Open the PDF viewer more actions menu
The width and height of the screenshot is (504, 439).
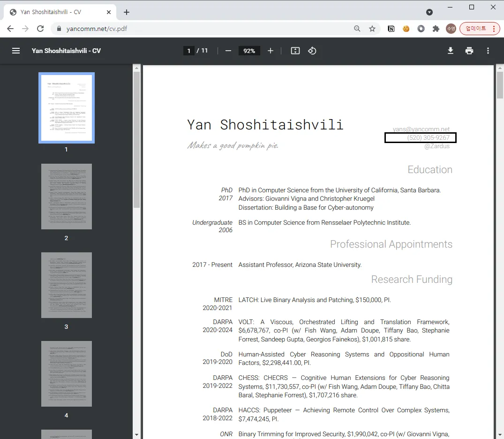coord(488,51)
